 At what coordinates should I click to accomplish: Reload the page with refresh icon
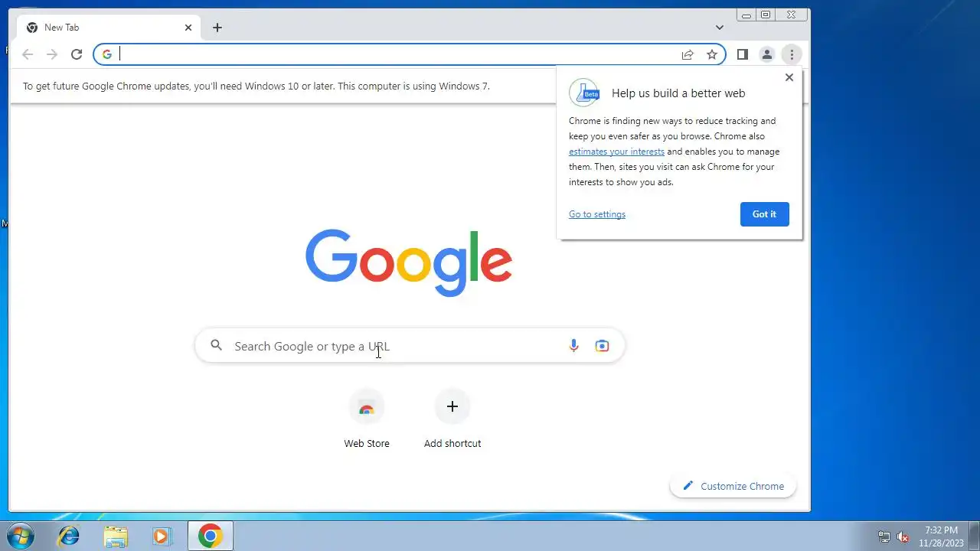[77, 54]
